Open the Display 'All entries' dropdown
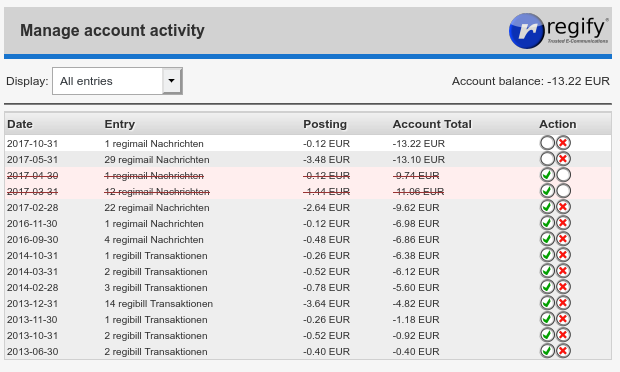 pyautogui.click(x=117, y=81)
